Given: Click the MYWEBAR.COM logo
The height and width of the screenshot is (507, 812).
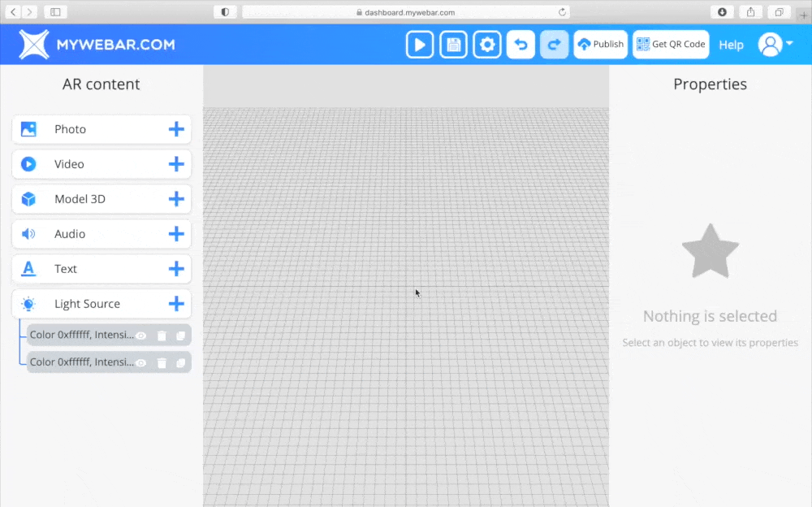Looking at the screenshot, I should pos(97,45).
